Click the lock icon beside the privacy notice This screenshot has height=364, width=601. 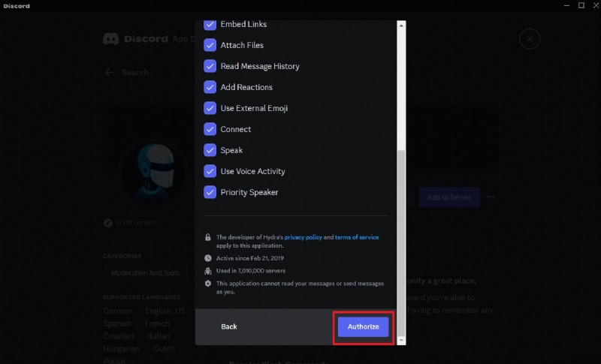click(208, 237)
